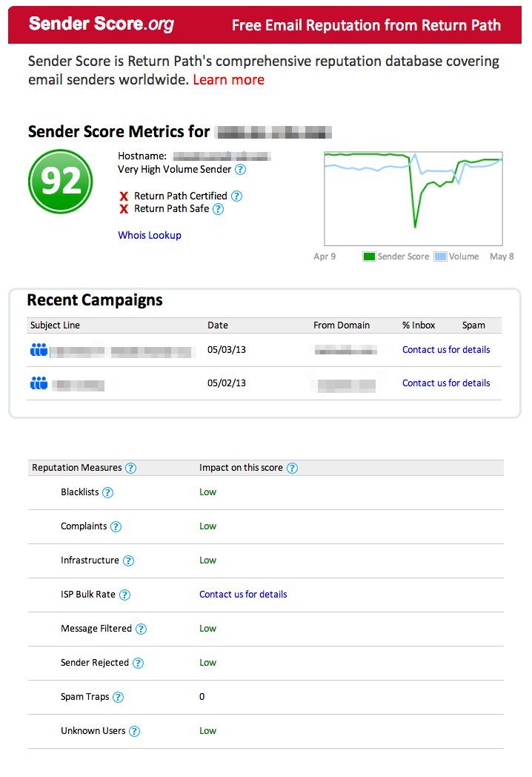Click the % Inbox column header
This screenshot has width=532, height=777.
[x=419, y=325]
